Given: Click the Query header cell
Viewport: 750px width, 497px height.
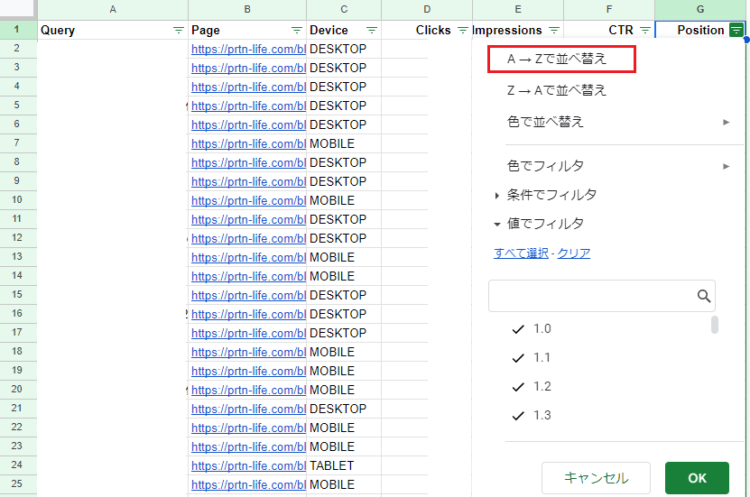Looking at the screenshot, I should pyautogui.click(x=113, y=30).
